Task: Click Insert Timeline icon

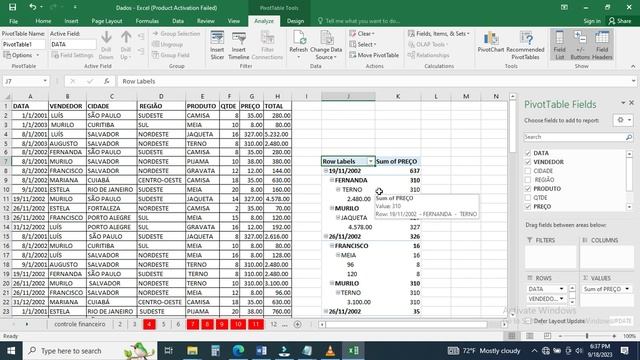Action: (x=238, y=45)
